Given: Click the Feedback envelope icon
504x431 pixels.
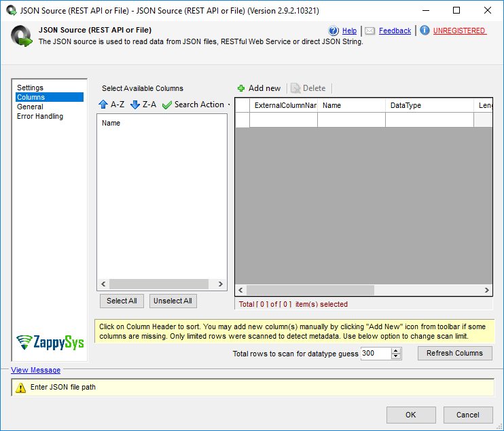Looking at the screenshot, I should pos(370,31).
